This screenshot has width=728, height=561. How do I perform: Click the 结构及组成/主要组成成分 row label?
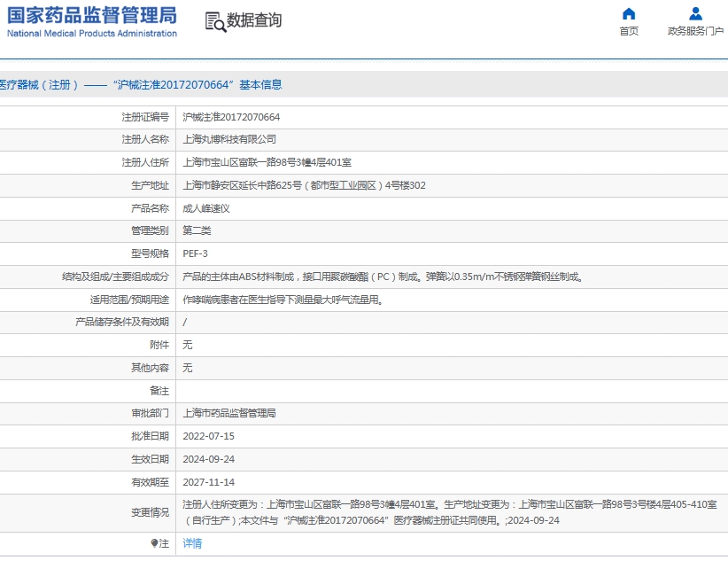click(116, 277)
